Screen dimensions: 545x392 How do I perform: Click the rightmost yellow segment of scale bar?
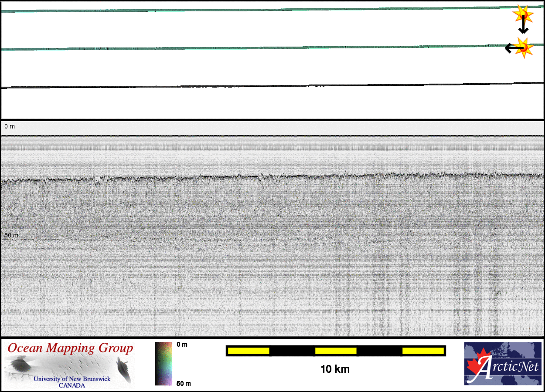point(422,351)
